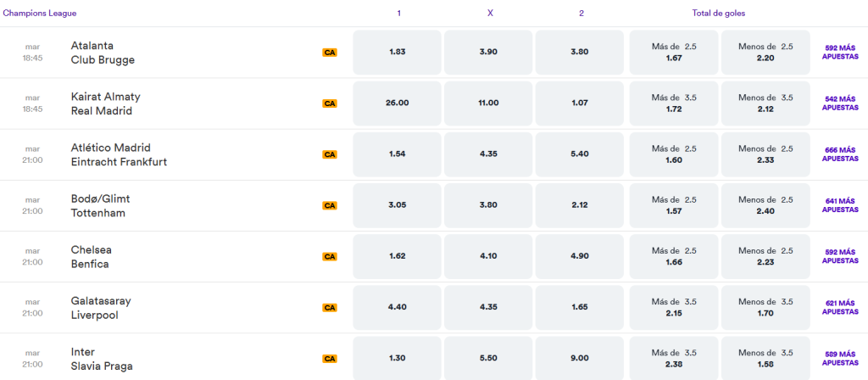Open the Kairat Almaty vs Real Madrid match
This screenshot has height=380, width=868.
[106, 103]
